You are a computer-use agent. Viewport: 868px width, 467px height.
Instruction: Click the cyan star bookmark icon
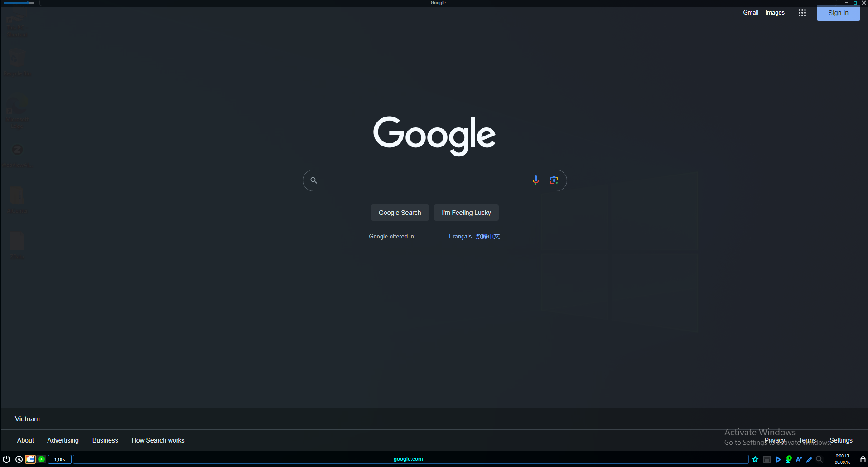pos(755,459)
